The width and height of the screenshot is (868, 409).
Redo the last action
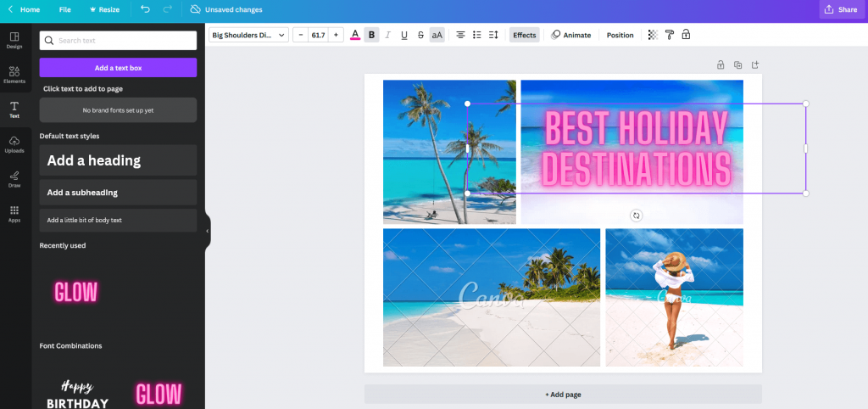168,9
